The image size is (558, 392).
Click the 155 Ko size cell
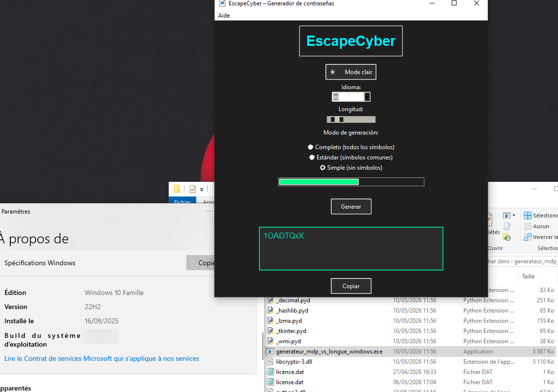pyautogui.click(x=545, y=321)
